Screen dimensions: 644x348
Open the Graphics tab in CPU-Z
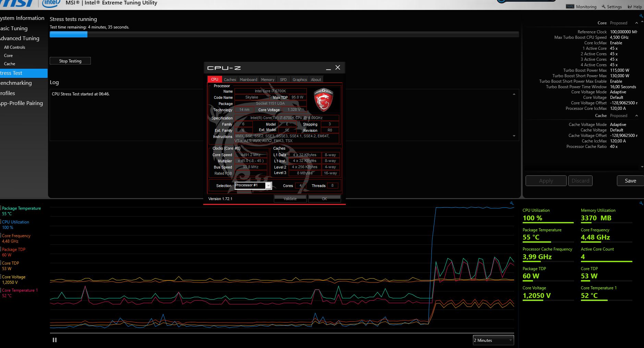pos(300,80)
